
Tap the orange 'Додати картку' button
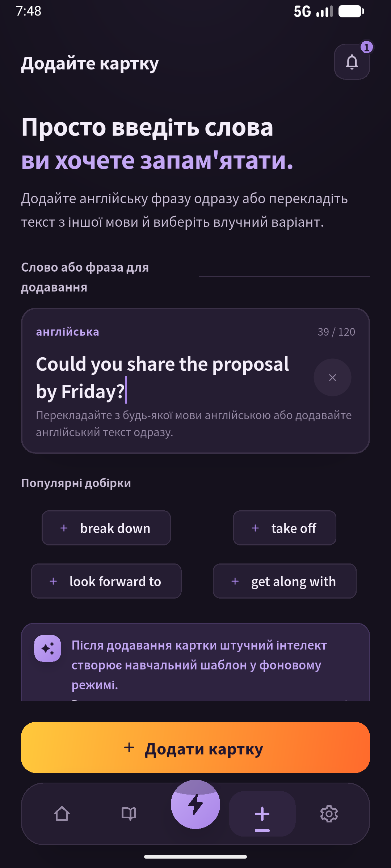(195, 748)
